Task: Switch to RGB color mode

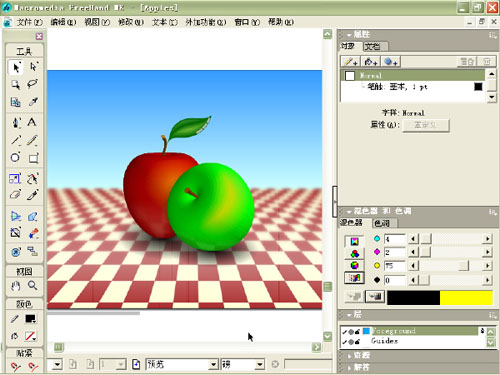Action: tap(354, 254)
